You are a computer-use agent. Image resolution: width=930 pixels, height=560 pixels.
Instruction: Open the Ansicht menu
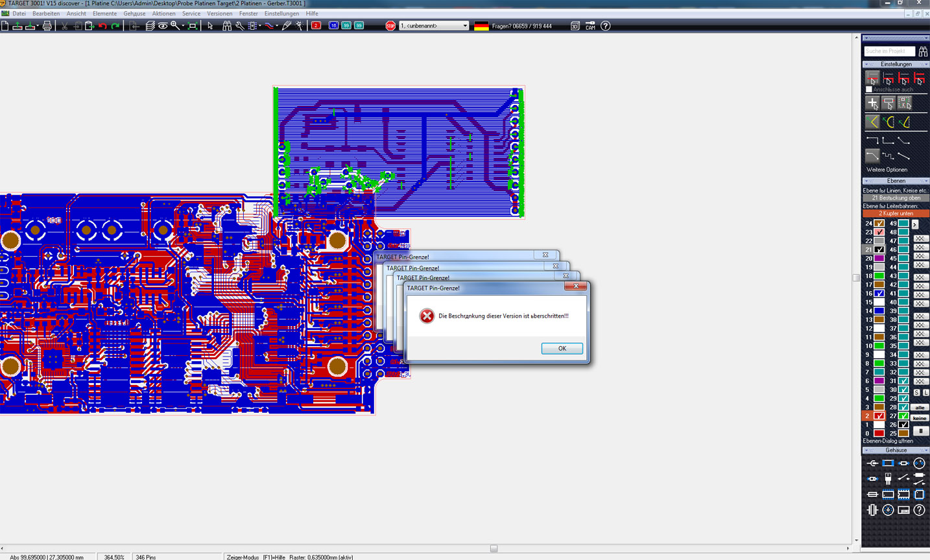tap(76, 13)
